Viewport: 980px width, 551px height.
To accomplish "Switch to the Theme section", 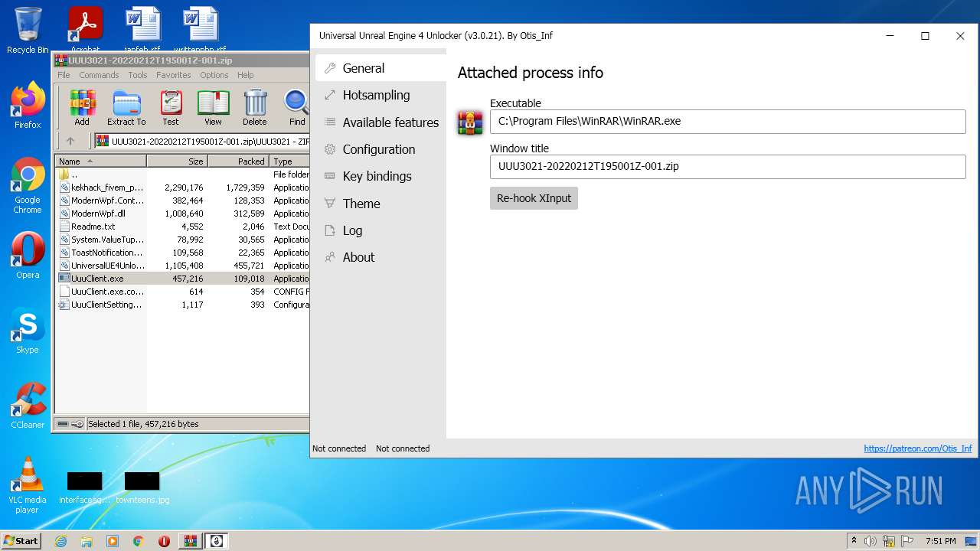I will point(381,204).
